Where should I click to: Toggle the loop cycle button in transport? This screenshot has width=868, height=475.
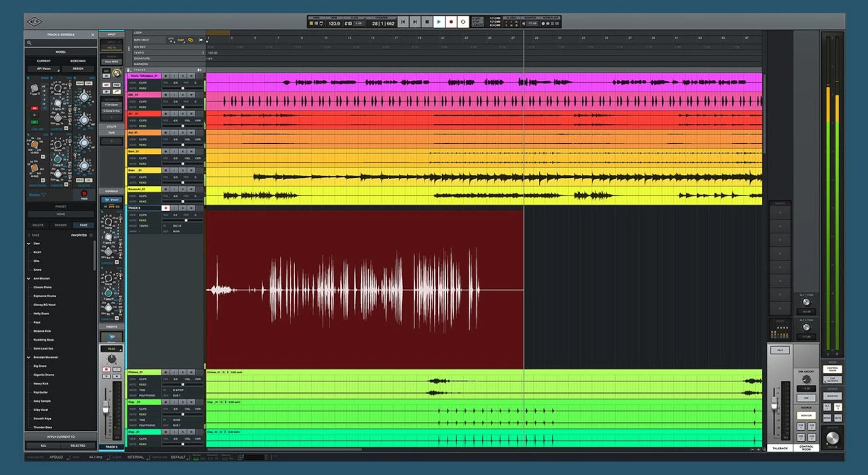coord(463,22)
